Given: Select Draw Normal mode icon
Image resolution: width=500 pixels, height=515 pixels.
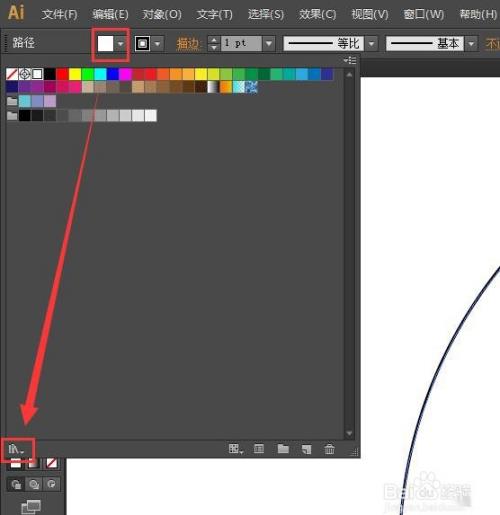Looking at the screenshot, I should (16, 484).
